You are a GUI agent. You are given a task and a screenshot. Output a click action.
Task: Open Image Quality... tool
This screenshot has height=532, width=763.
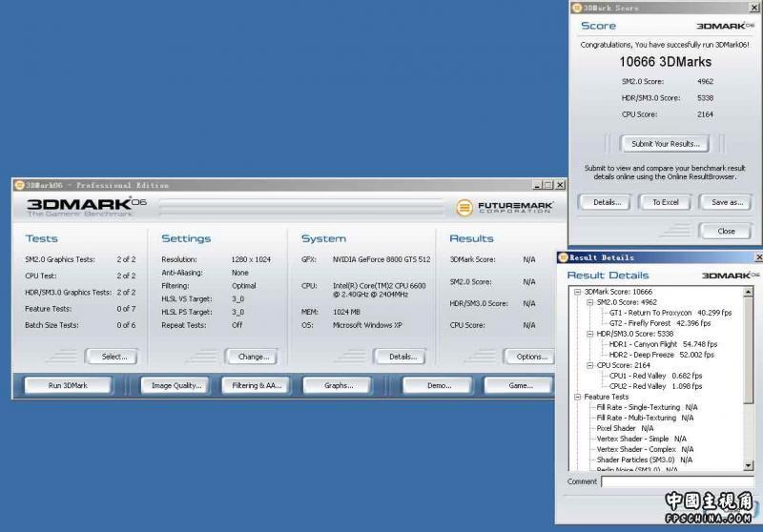175,385
